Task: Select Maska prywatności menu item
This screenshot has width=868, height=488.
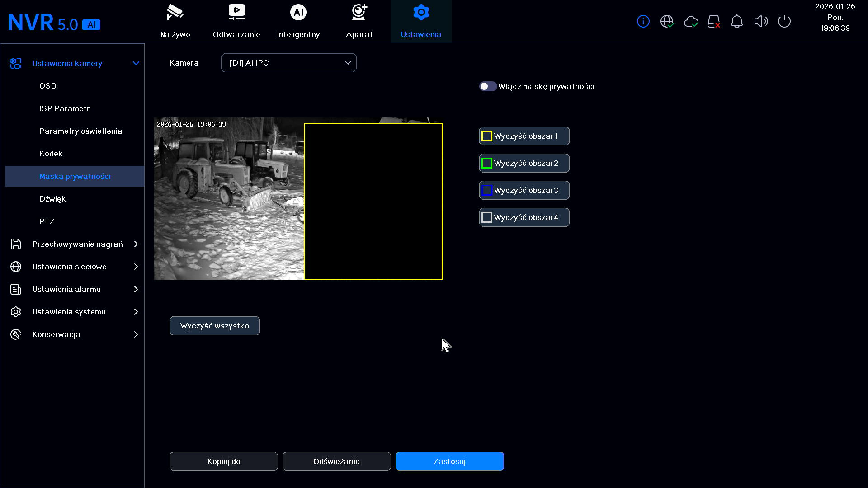Action: coord(75,176)
